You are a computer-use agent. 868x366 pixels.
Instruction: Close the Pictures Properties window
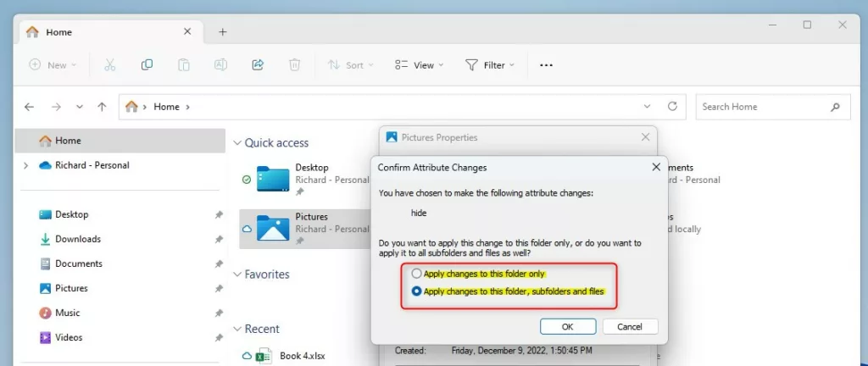645,137
